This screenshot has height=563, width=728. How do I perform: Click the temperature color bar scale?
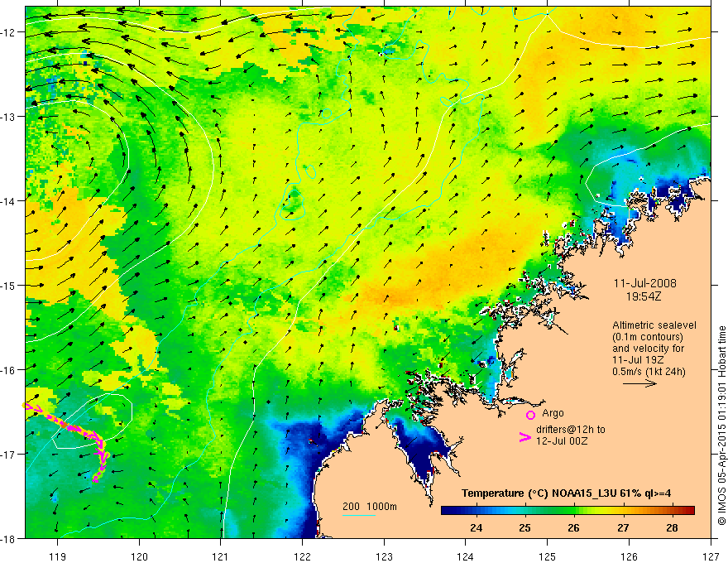tap(568, 511)
